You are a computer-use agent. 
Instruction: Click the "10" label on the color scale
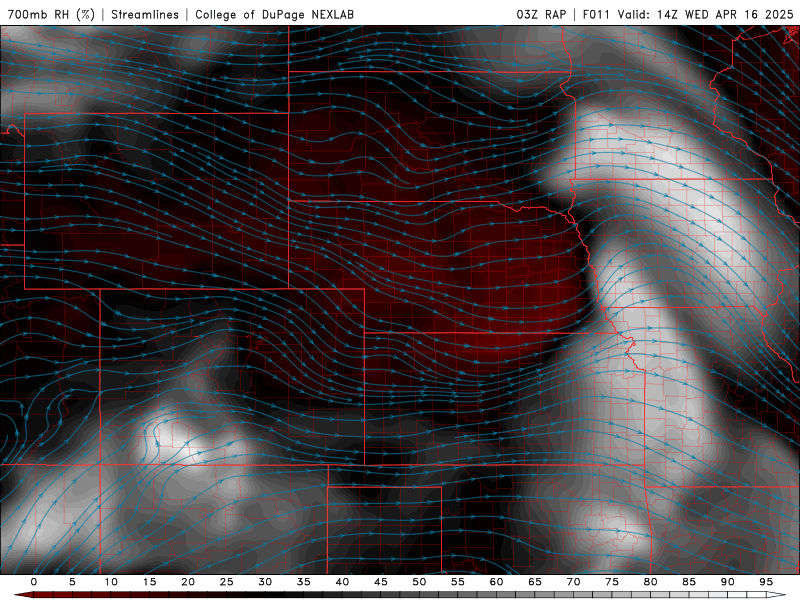111,582
